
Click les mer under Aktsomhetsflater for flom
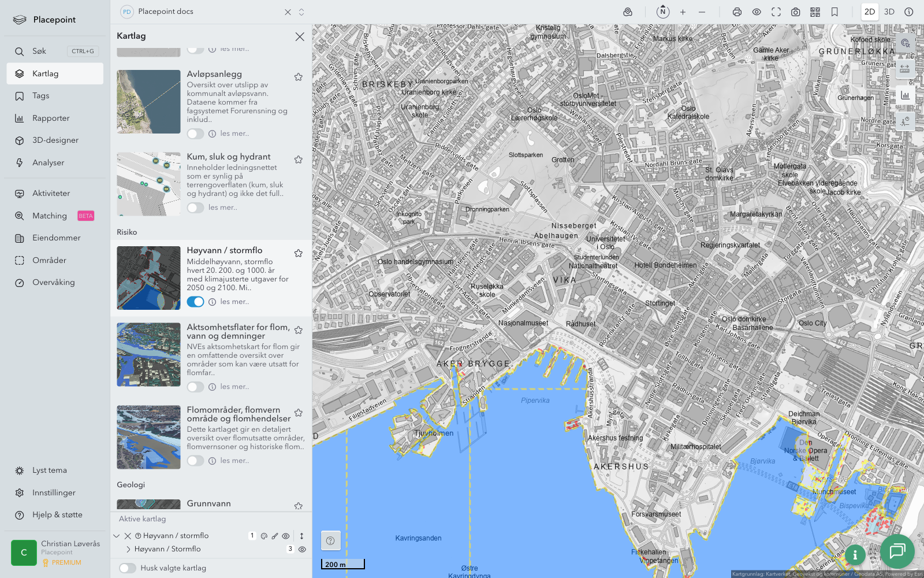234,387
